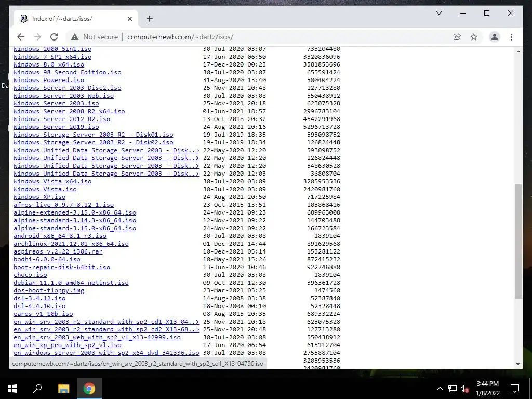Click the address bar URL
Screen dimensions: 532x399
click(180, 37)
